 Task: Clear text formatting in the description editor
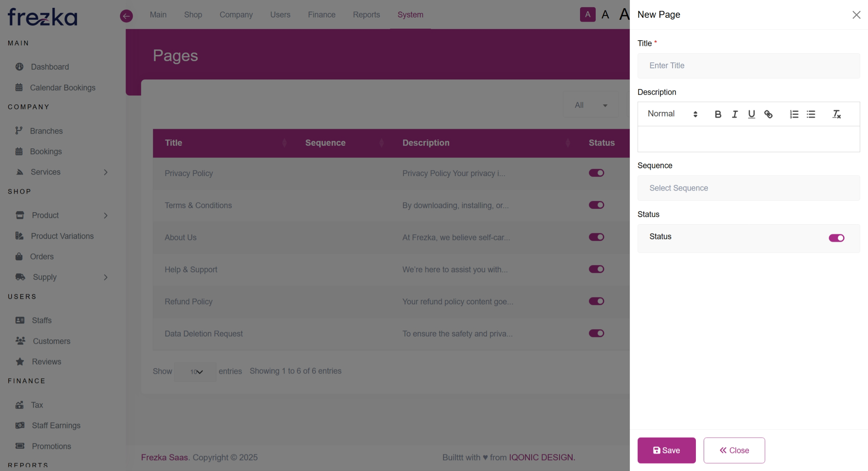(836, 114)
